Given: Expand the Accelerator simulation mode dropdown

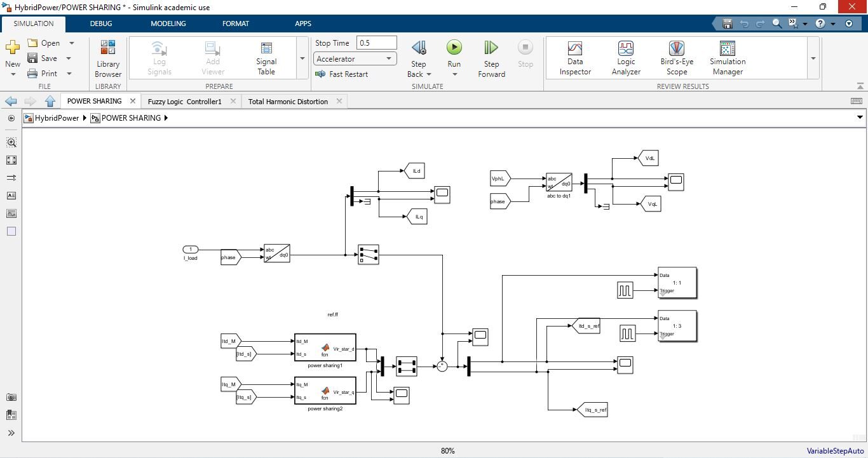Looking at the screenshot, I should (388, 59).
